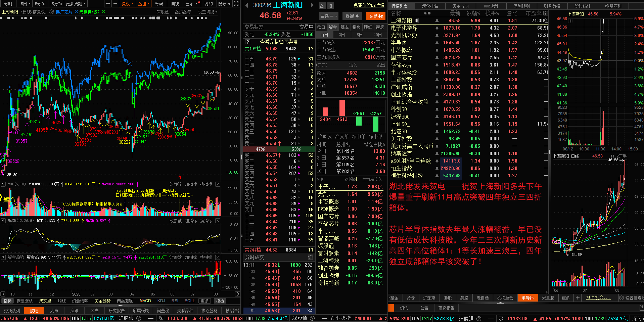Toggle the BOLL indicator
The height and width of the screenshot is (322, 644).
point(190,301)
